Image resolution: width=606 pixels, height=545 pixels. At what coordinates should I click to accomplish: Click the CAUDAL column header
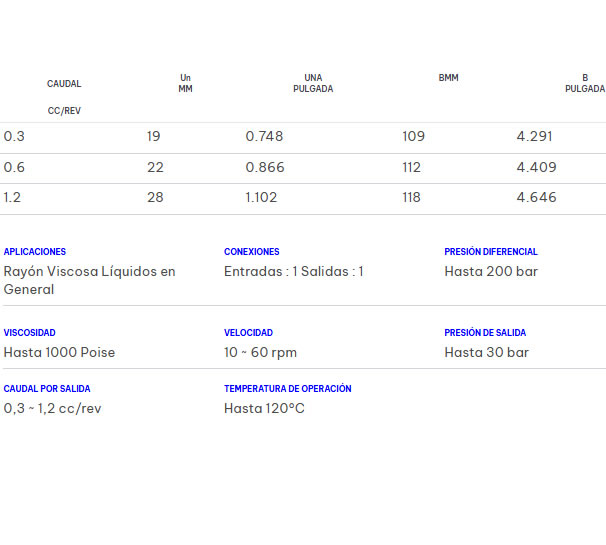pos(64,84)
